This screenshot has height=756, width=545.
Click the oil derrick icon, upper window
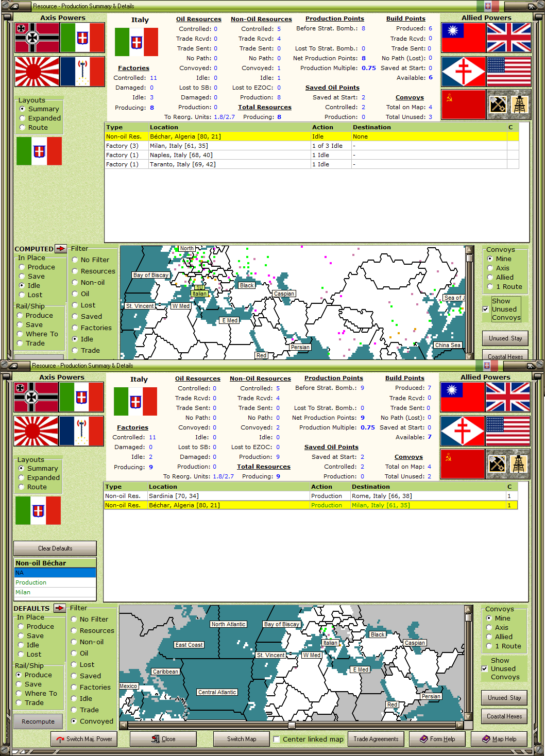(x=520, y=105)
